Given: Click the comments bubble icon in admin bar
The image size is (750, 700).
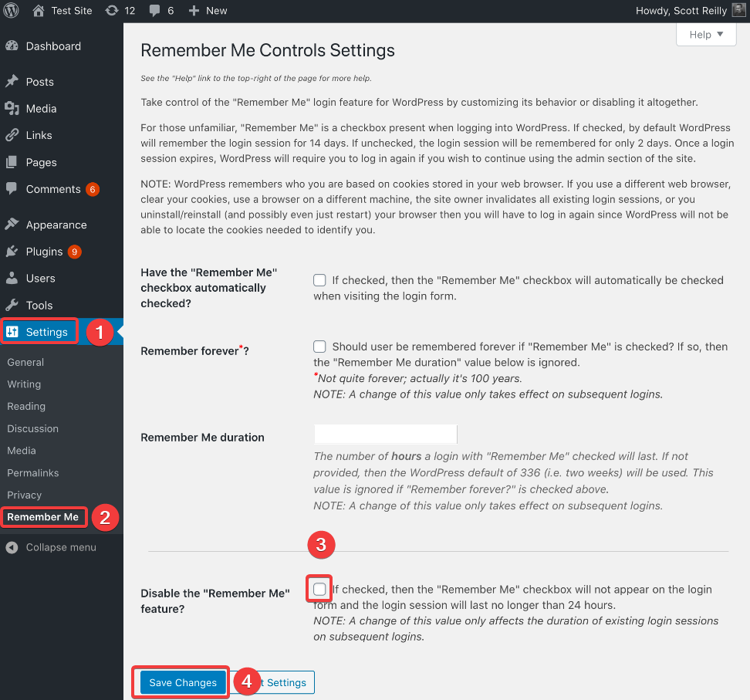Looking at the screenshot, I should click(155, 11).
